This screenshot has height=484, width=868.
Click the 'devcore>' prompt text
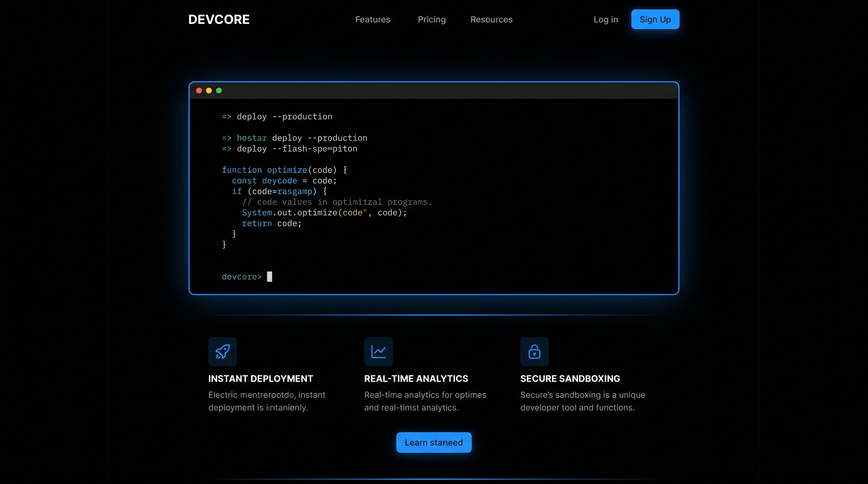[x=242, y=277]
